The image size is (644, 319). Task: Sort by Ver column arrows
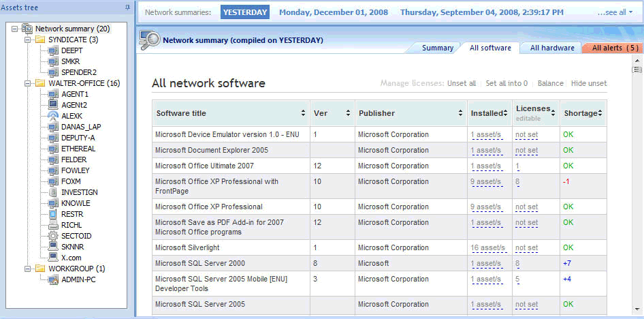[348, 113]
